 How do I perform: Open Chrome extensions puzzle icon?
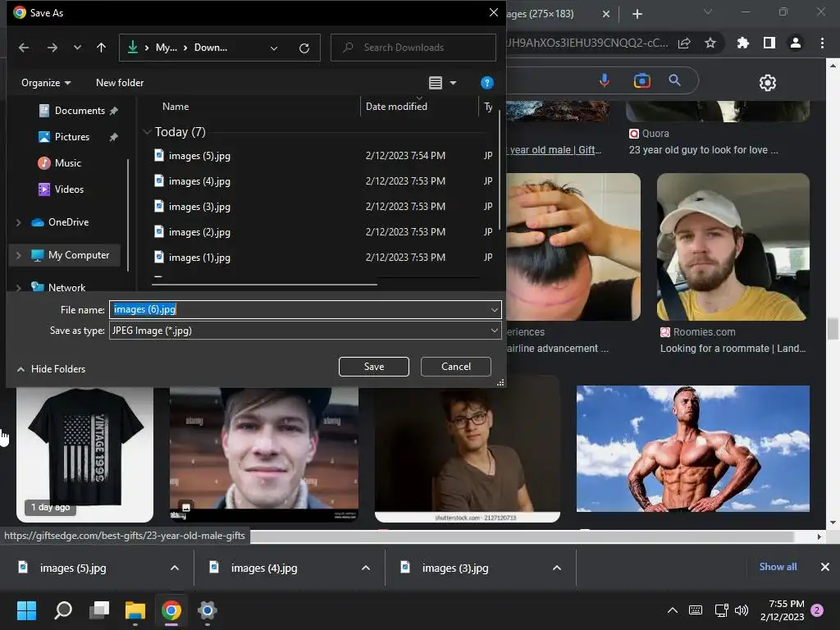click(x=742, y=43)
